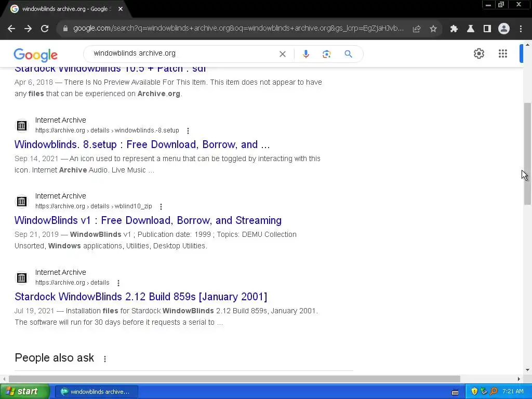
Task: Click the horizontal scroll-right arrow
Action: click(518, 379)
